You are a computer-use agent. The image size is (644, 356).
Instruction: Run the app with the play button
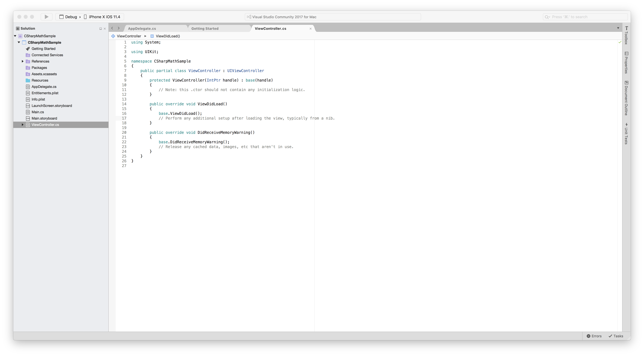pyautogui.click(x=46, y=16)
